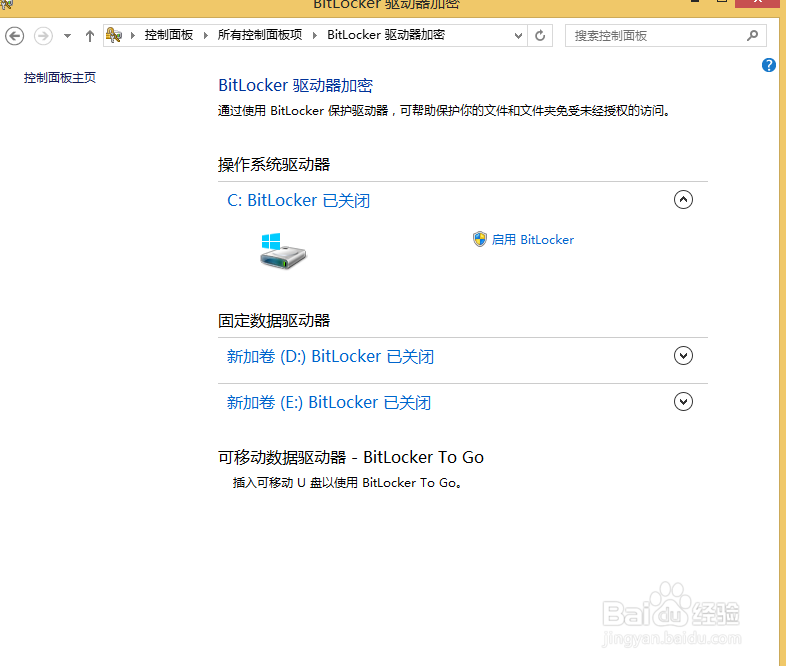
Task: Select 控制面板 breadcrumb in address bar
Action: 168,35
